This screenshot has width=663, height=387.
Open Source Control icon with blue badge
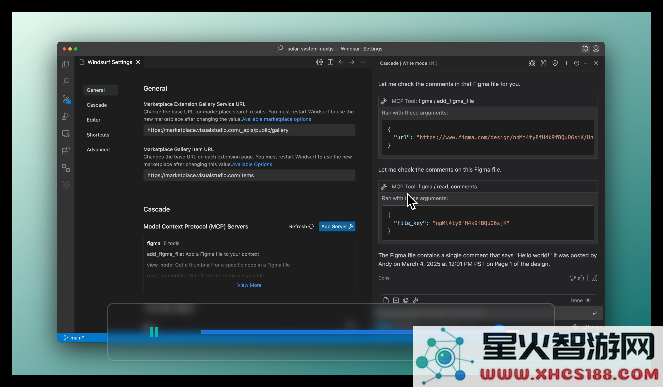coord(66,99)
